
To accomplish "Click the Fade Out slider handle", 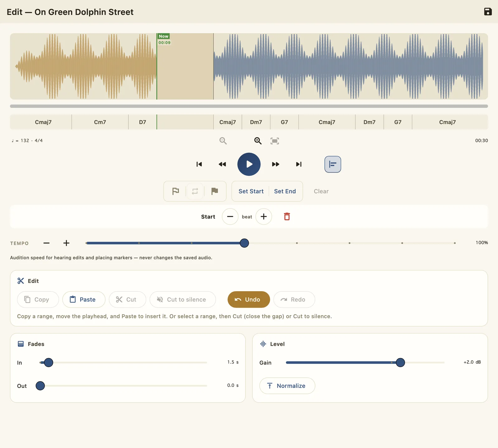I will point(40,386).
